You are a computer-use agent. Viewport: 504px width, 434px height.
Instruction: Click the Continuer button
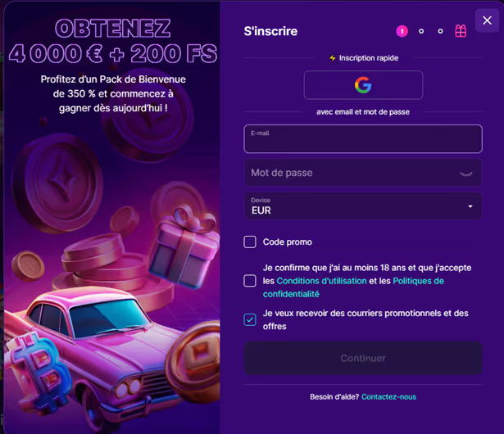pos(363,358)
